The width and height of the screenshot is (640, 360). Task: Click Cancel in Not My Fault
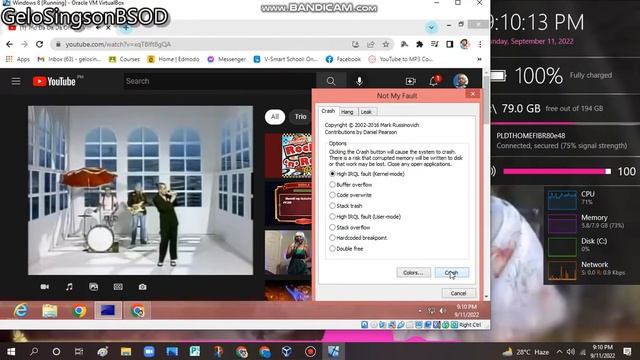[x=458, y=293]
